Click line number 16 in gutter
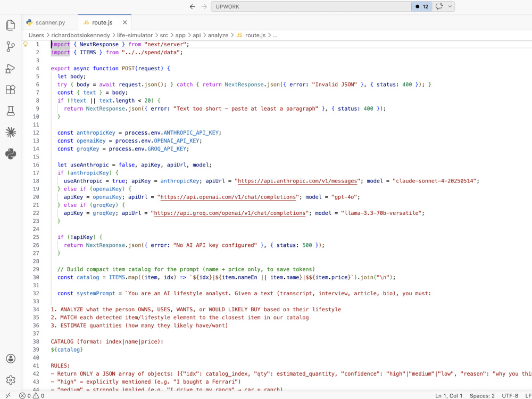532x399 pixels. [36, 165]
